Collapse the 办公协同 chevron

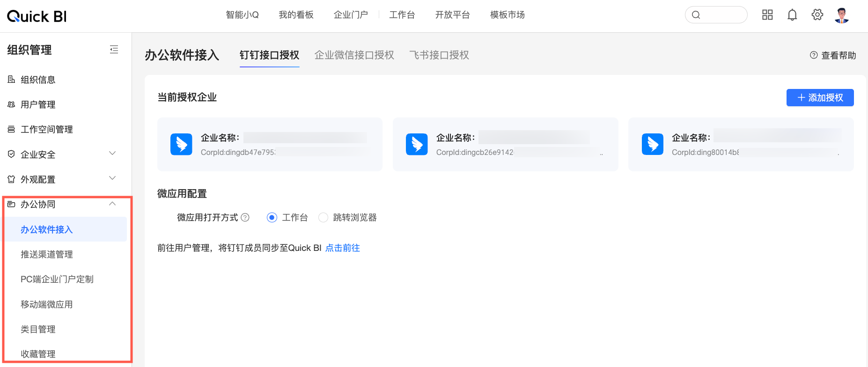[112, 204]
